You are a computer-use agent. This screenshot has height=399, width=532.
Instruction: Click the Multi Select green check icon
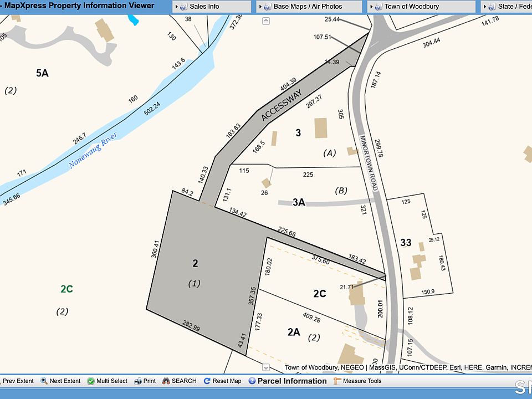pyautogui.click(x=91, y=381)
